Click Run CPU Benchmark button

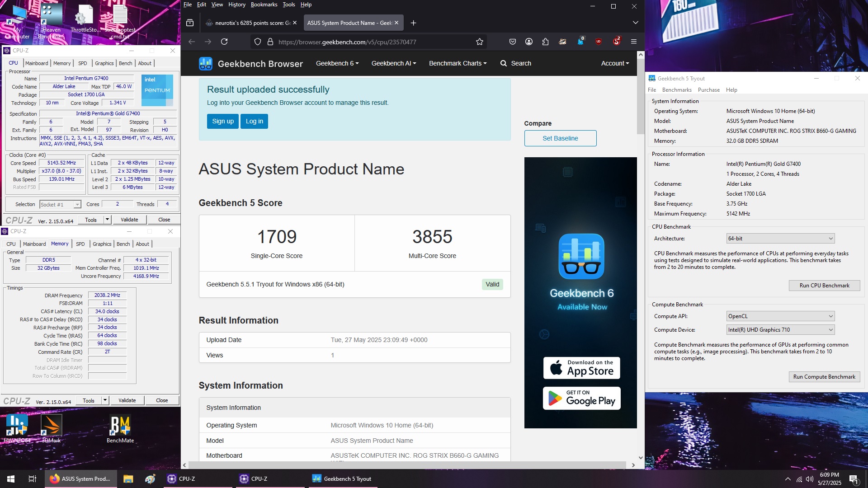pos(824,286)
